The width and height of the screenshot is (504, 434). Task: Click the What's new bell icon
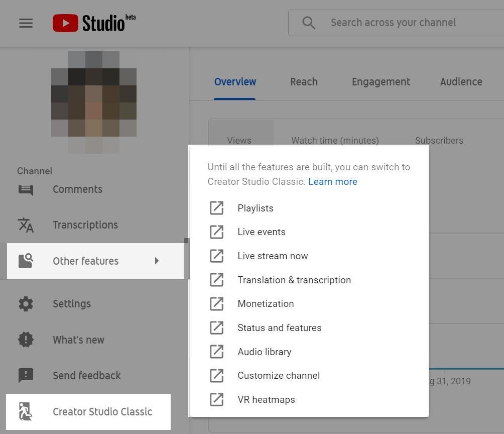point(26,340)
